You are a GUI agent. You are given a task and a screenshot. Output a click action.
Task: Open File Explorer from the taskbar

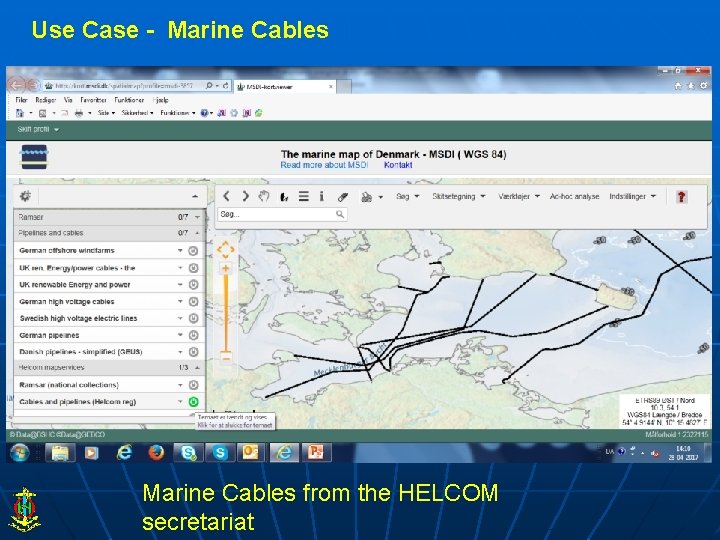click(60, 453)
